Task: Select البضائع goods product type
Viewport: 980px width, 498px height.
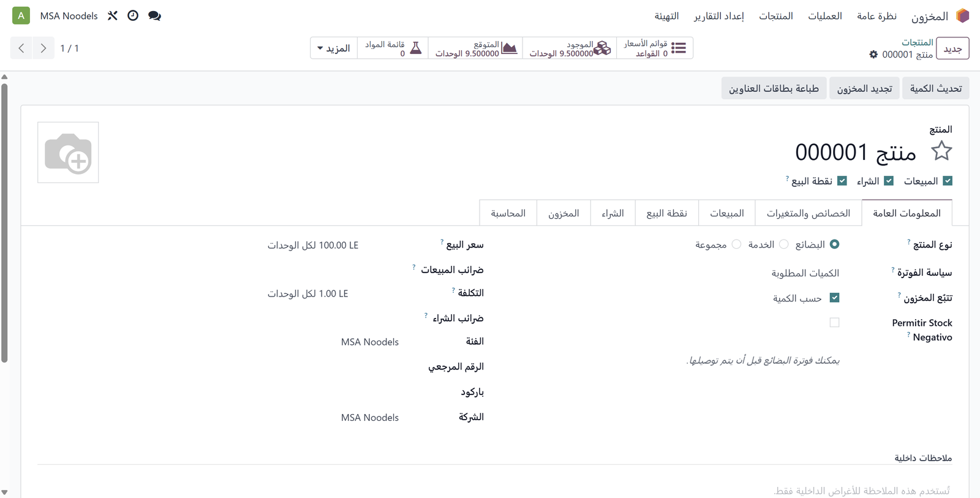Action: pyautogui.click(x=834, y=244)
